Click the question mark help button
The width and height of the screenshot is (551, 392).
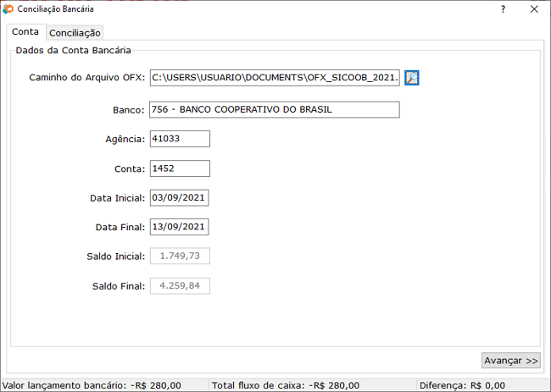click(x=503, y=9)
